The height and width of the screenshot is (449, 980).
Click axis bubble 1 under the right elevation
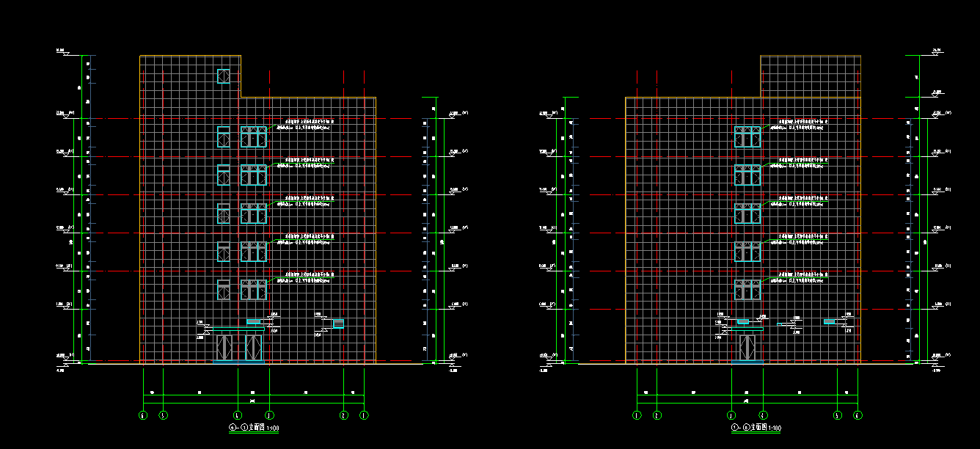pos(637,415)
